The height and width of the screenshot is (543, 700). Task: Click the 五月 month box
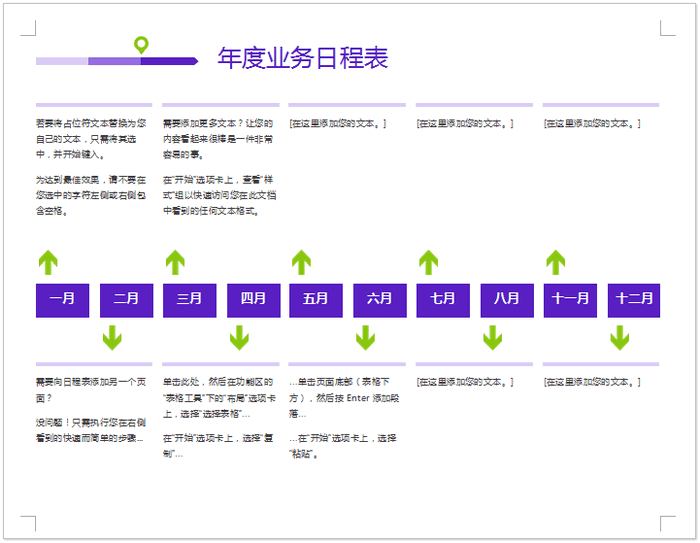point(316,301)
